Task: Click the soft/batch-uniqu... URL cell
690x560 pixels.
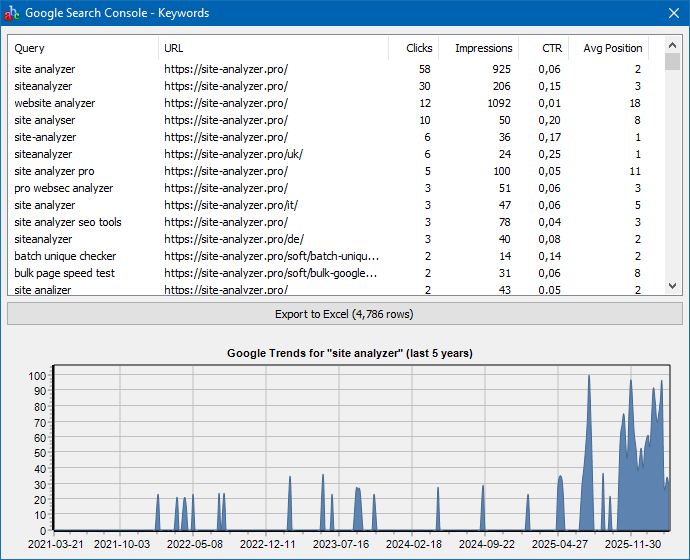Action: click(272, 256)
